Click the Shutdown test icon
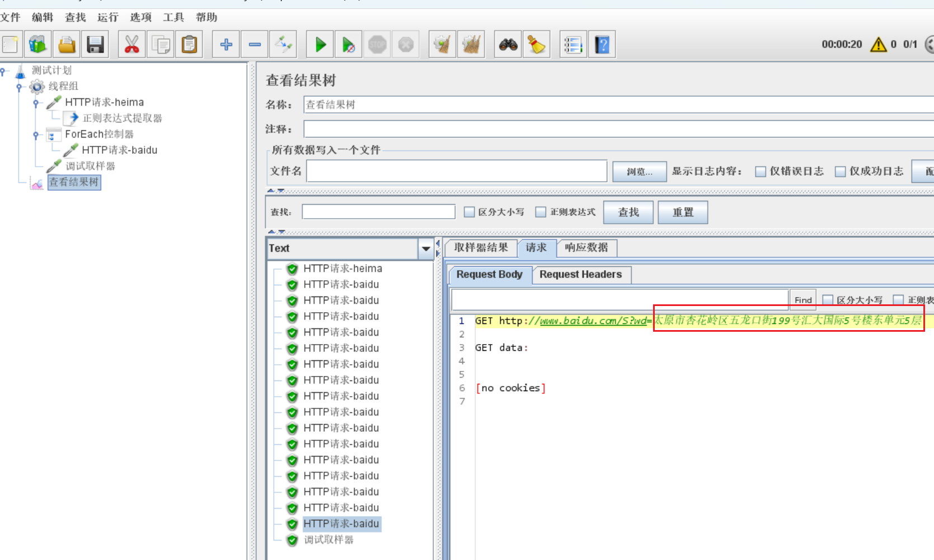The width and height of the screenshot is (934, 560). pos(406,44)
